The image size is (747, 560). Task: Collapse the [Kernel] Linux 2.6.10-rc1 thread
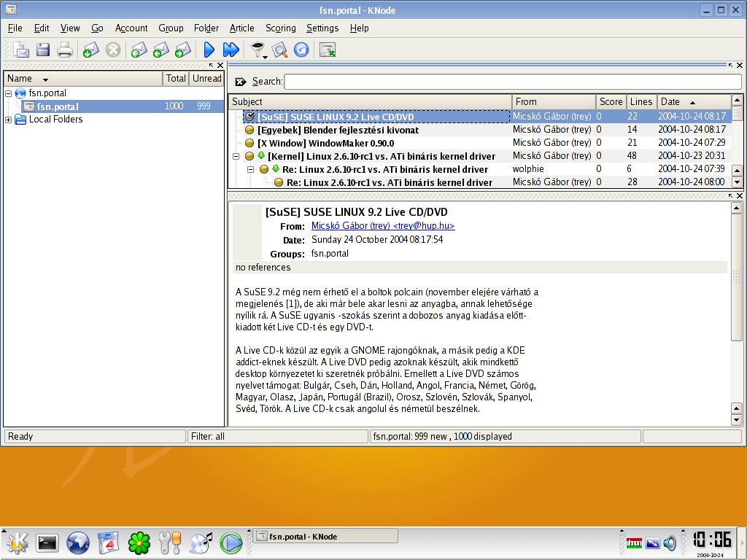pos(236,156)
